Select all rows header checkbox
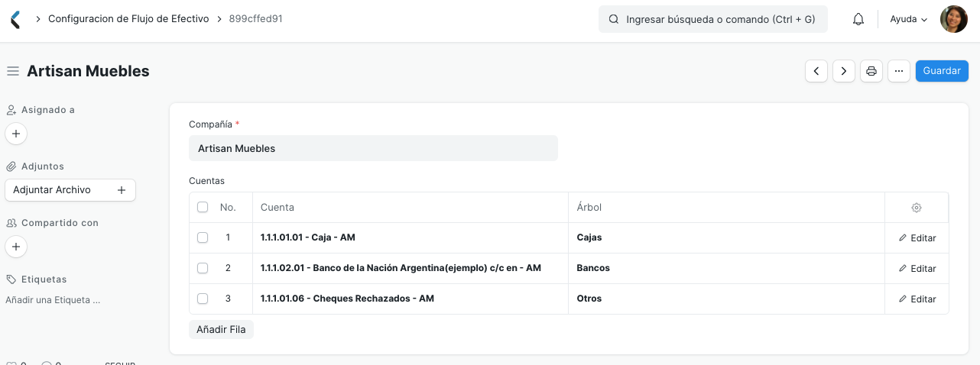 203,207
